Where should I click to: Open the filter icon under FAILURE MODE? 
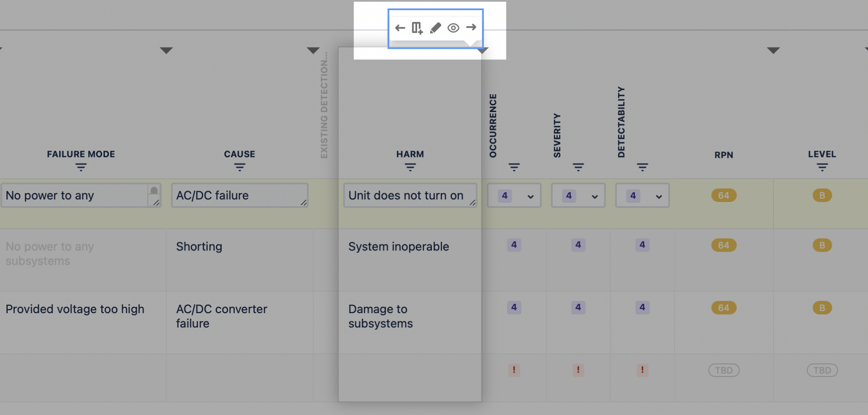pyautogui.click(x=81, y=167)
